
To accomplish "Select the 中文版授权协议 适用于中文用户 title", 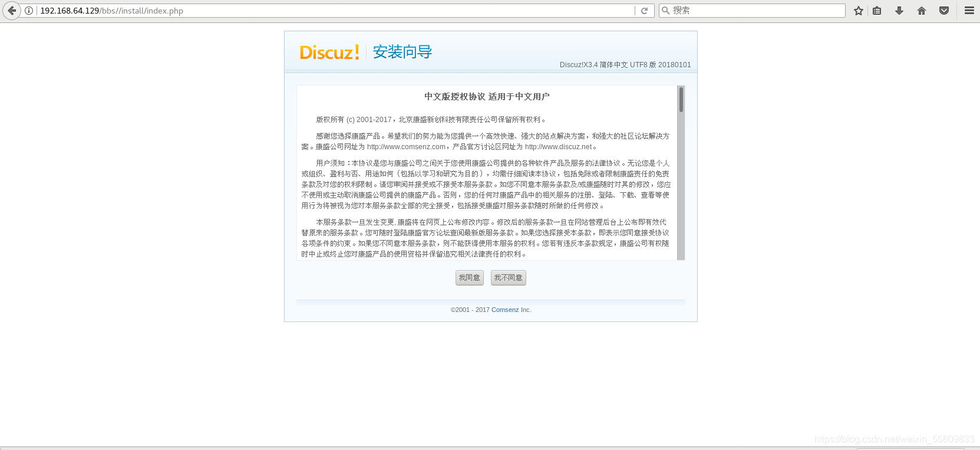I will click(487, 97).
